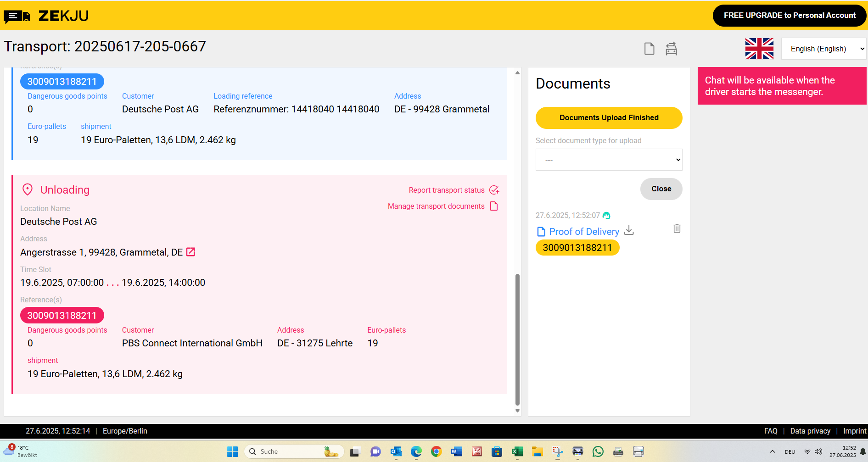Click the Europe/Berlin timezone text in footer

[125, 431]
